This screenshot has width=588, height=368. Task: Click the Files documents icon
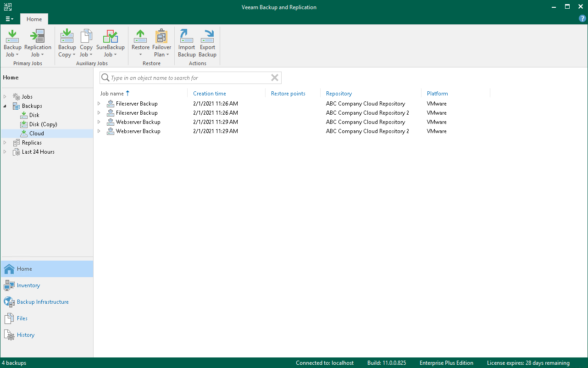pos(9,318)
